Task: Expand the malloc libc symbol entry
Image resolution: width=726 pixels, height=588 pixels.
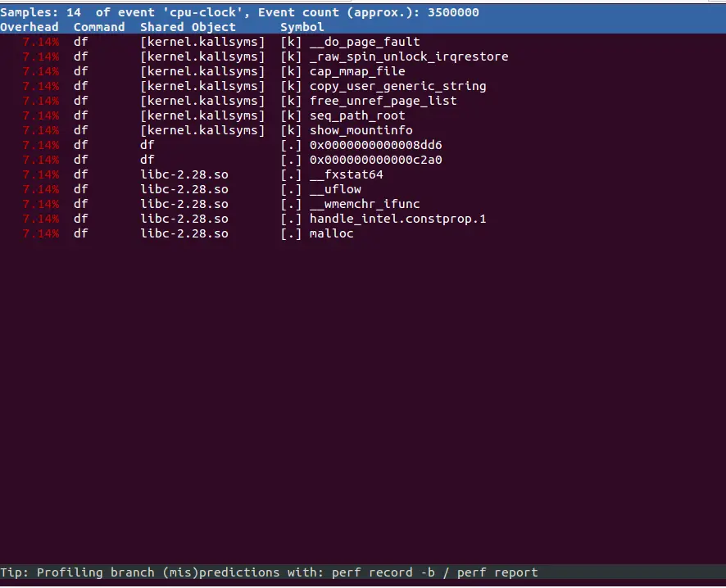Action: (x=331, y=233)
